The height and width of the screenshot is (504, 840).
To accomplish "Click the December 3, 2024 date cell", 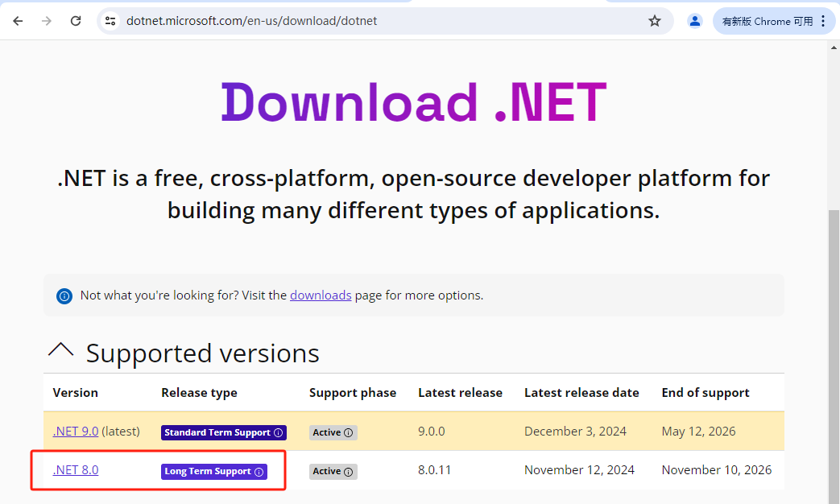I will 575,432.
